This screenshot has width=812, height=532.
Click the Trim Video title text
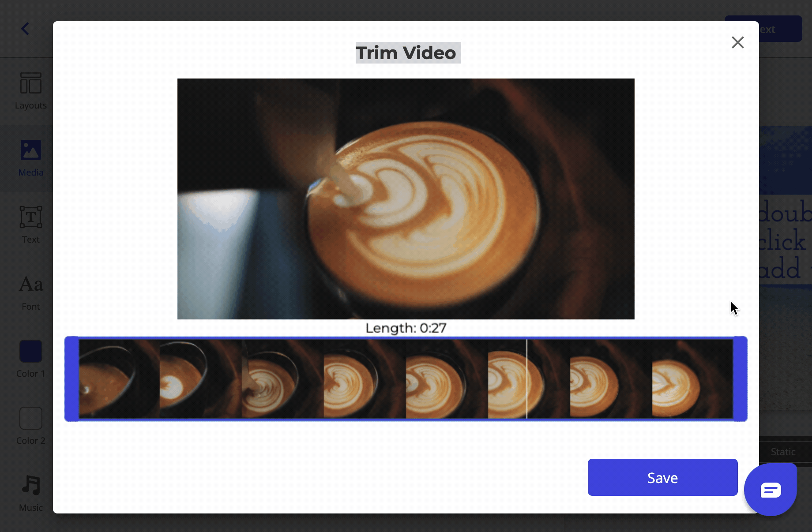pos(406,53)
